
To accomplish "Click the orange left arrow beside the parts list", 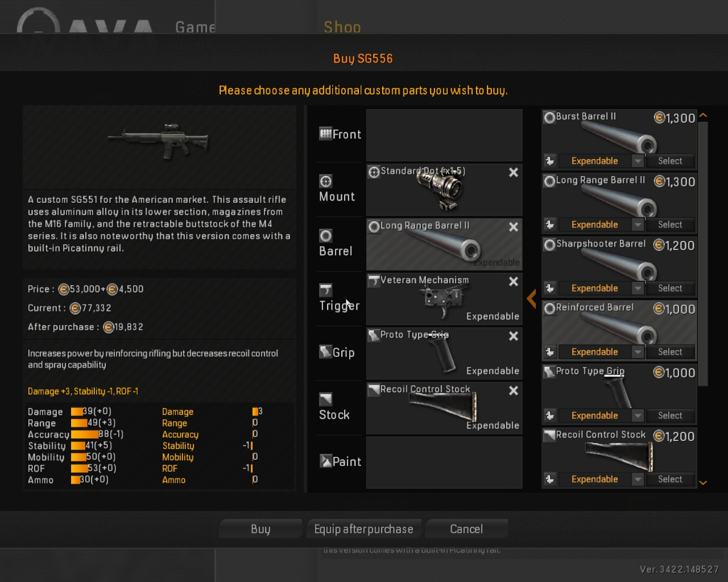I will tap(531, 298).
